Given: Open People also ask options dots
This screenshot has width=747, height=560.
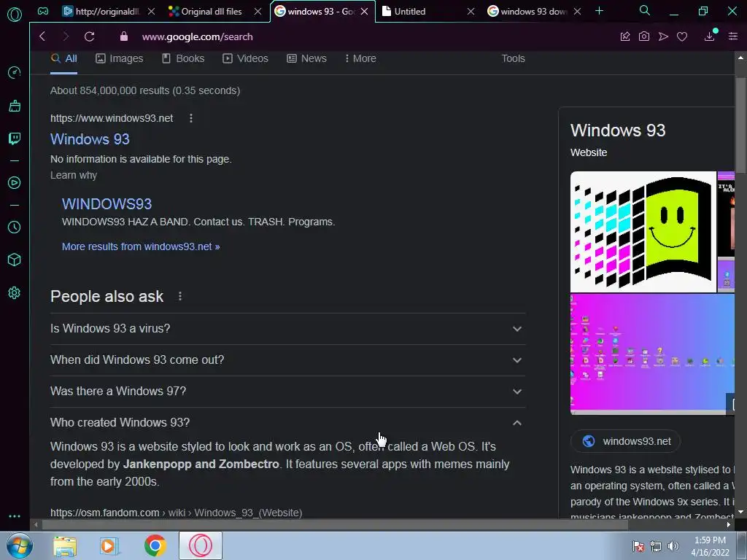Looking at the screenshot, I should [180, 296].
